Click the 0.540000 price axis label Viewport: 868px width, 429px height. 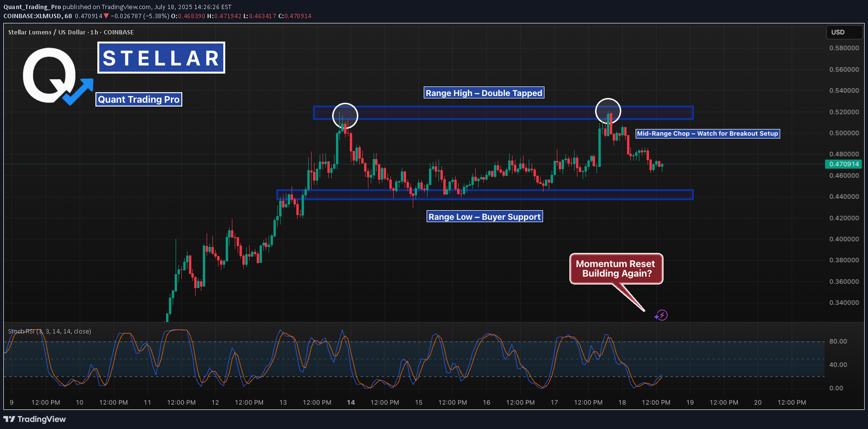click(844, 90)
